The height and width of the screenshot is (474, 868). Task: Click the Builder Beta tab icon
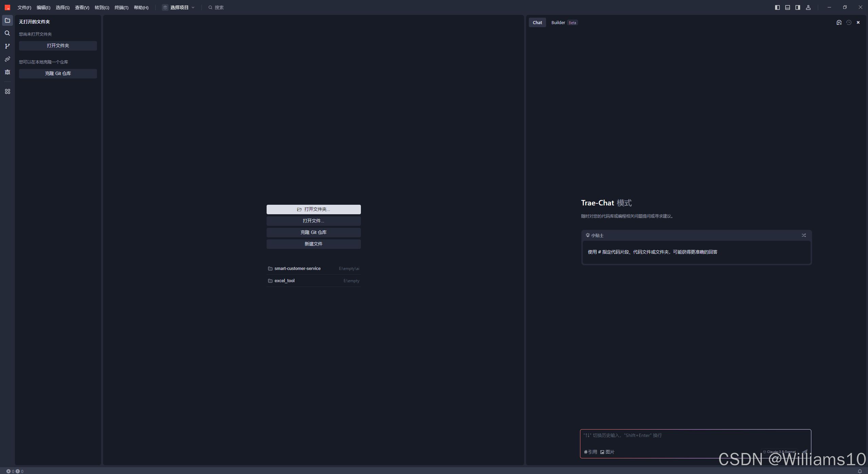coord(562,22)
